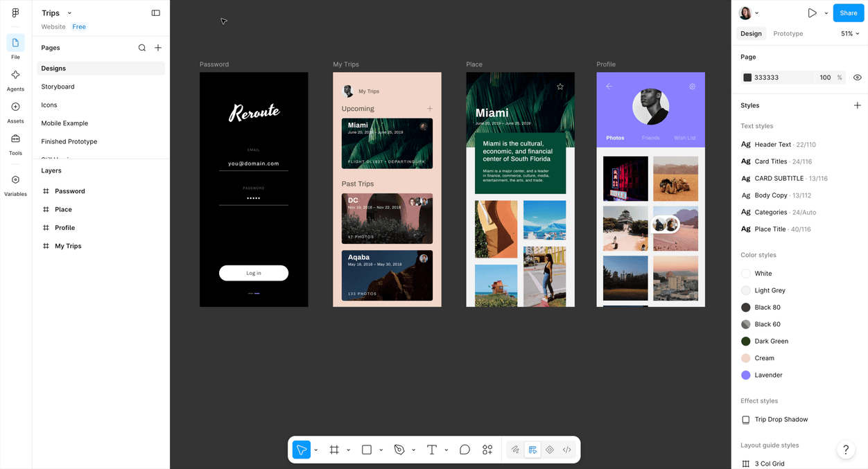
Task: Toggle page background color visibility eye
Action: pos(858,78)
